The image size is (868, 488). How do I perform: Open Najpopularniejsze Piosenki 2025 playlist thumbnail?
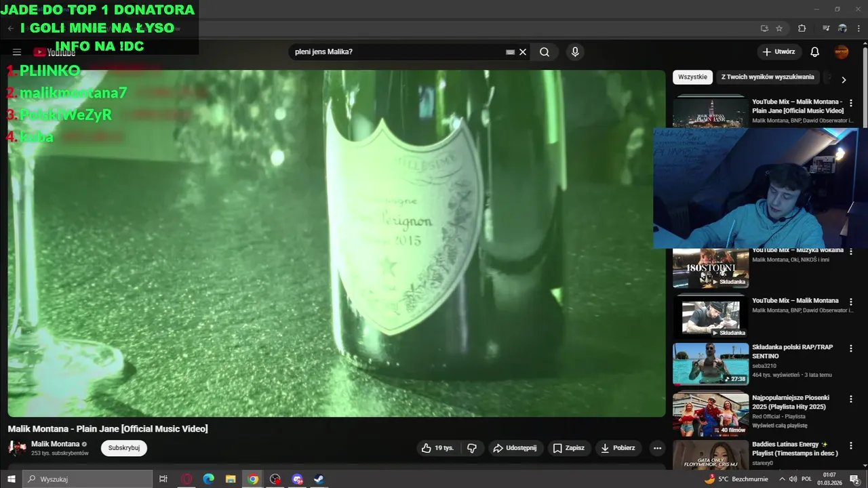[711, 414]
